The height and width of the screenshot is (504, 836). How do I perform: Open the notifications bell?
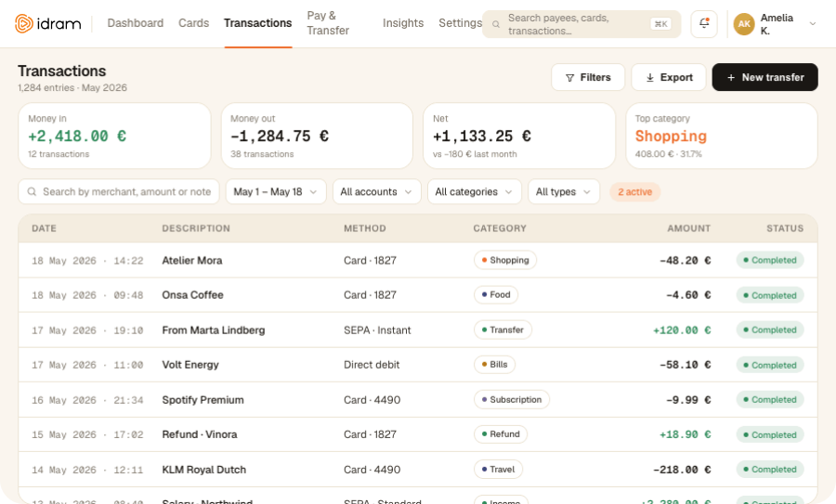[x=704, y=24]
